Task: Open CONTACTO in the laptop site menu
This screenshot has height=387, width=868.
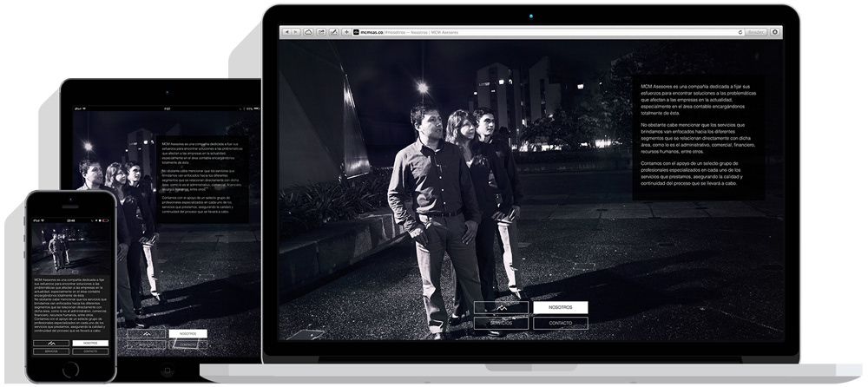Action: click(x=560, y=323)
